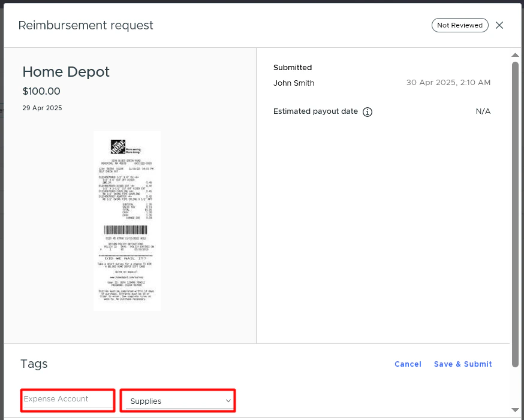Cancel the tag changes

pos(408,364)
